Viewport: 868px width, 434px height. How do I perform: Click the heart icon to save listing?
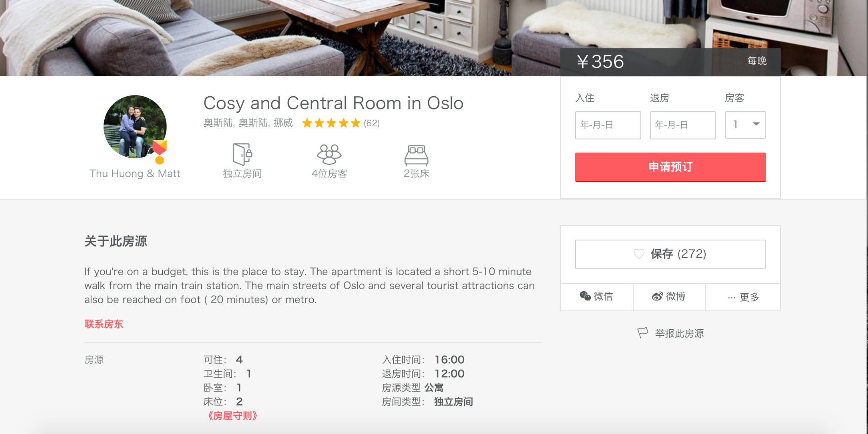click(x=639, y=254)
